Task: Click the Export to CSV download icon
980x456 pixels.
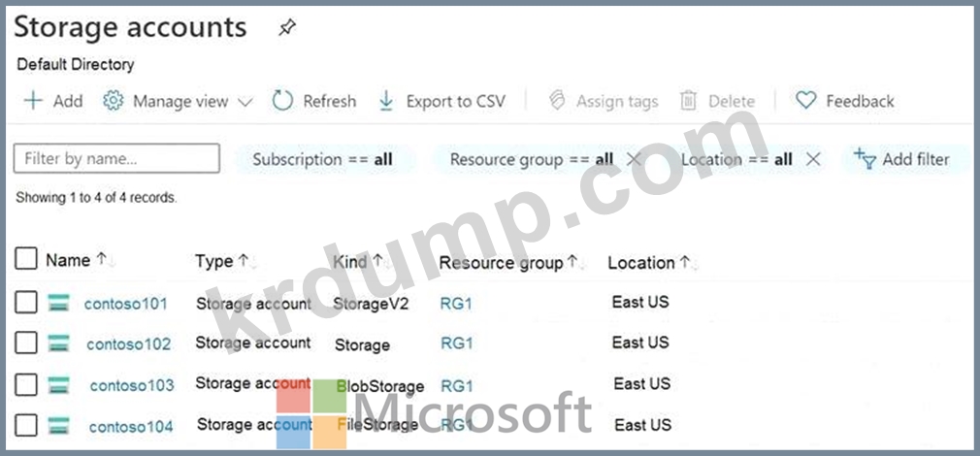Action: 386,101
